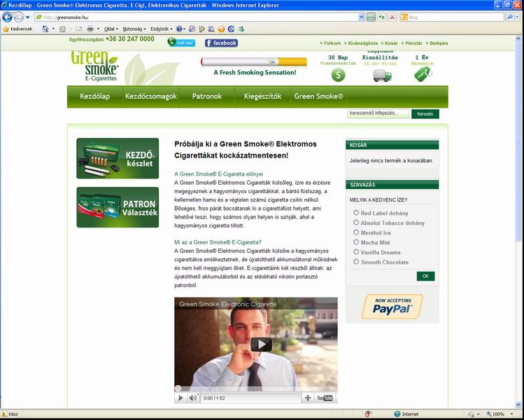Click the facebook badge in the header
Screen dimensions: 524x420
pyautogui.click(x=222, y=43)
